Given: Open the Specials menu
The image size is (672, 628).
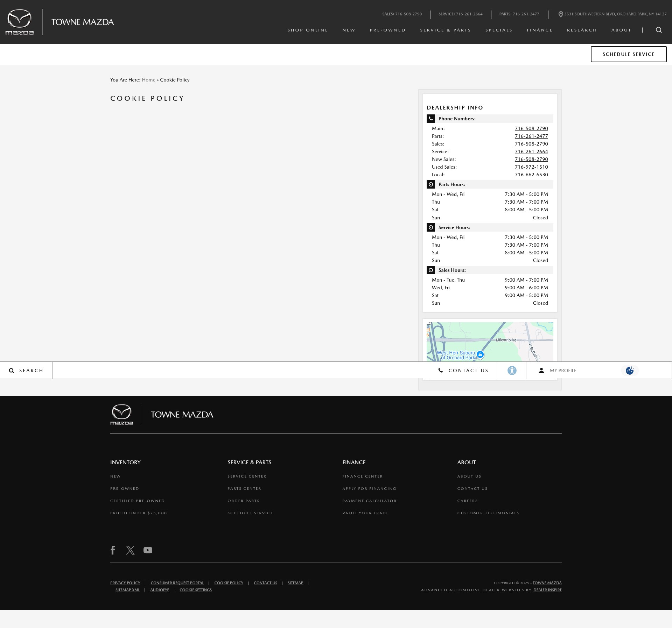Looking at the screenshot, I should click(499, 30).
